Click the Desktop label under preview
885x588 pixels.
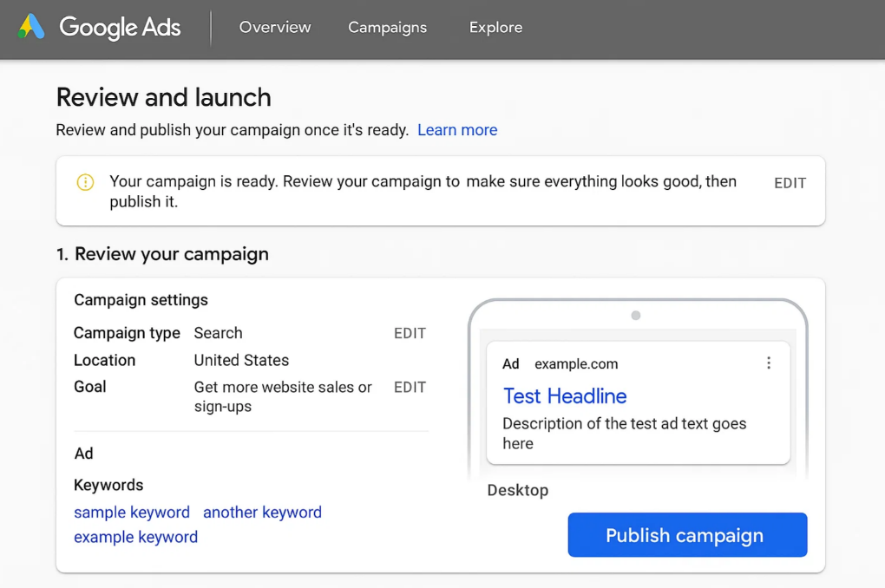coord(518,490)
